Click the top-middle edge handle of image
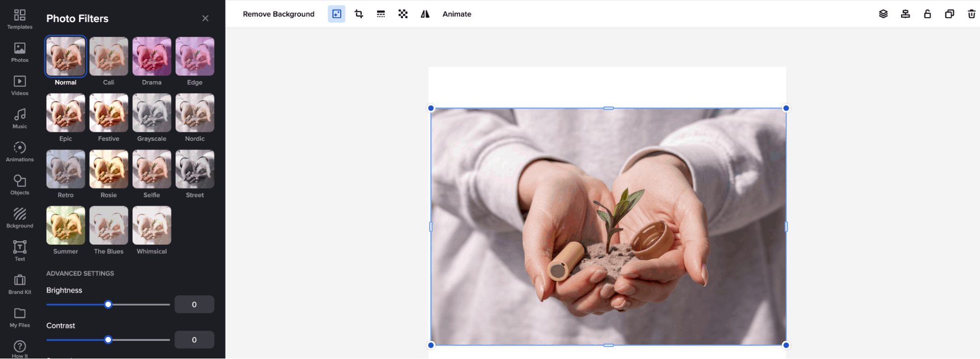The image size is (980, 359). point(608,108)
